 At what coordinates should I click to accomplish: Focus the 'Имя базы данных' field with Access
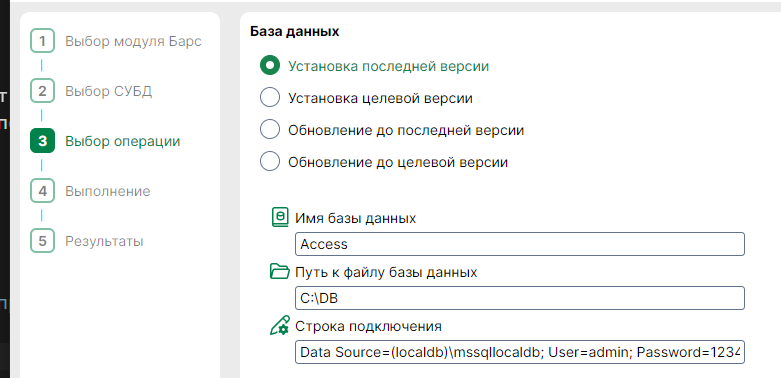tap(520, 244)
